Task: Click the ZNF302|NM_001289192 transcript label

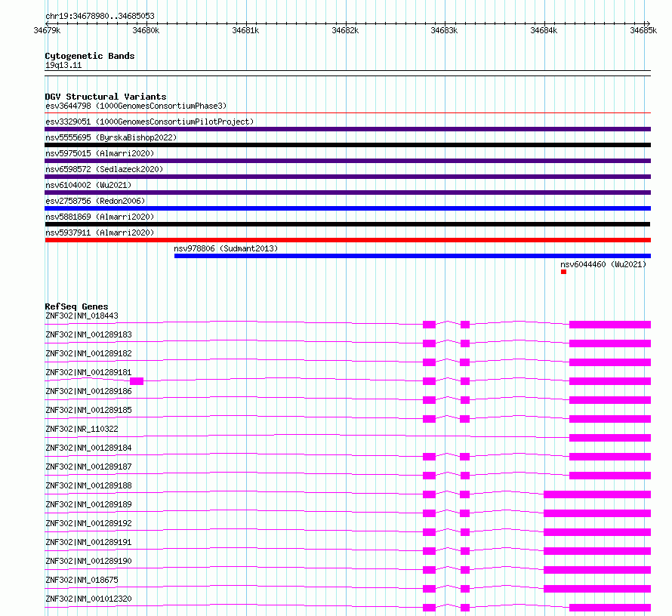Action: tap(88, 523)
